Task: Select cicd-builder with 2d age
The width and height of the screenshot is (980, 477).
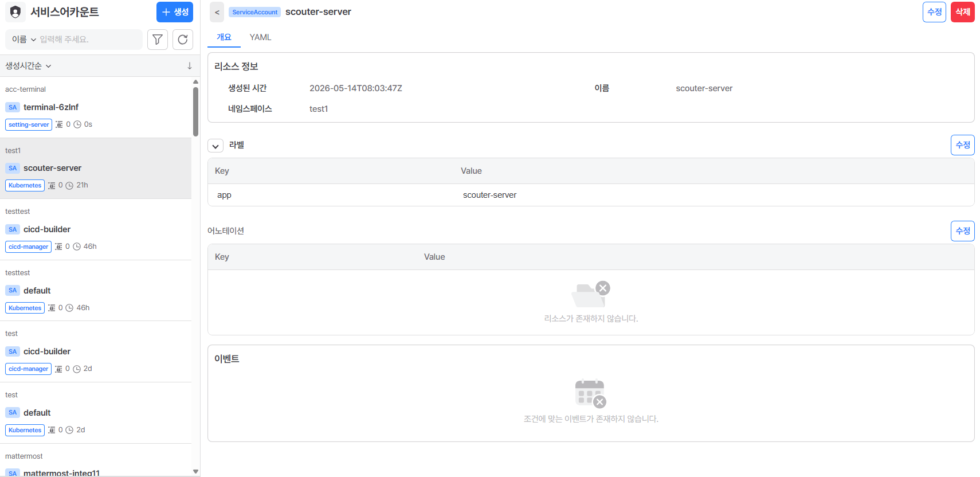Action: tap(96, 351)
